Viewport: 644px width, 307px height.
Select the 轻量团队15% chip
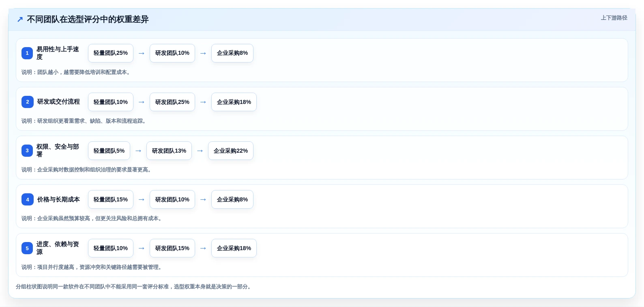click(111, 199)
